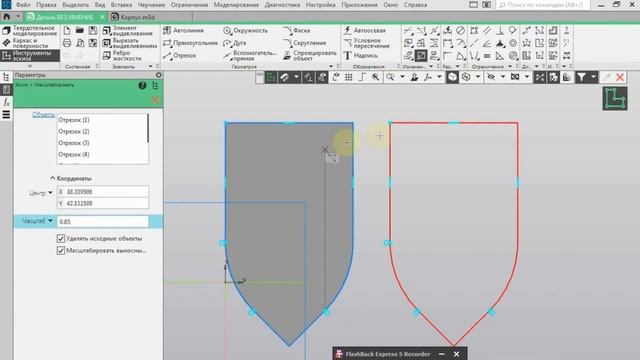Open the zoom magnifier dropdown arrow
Viewport: 640px width, 360px height.
tap(402, 77)
